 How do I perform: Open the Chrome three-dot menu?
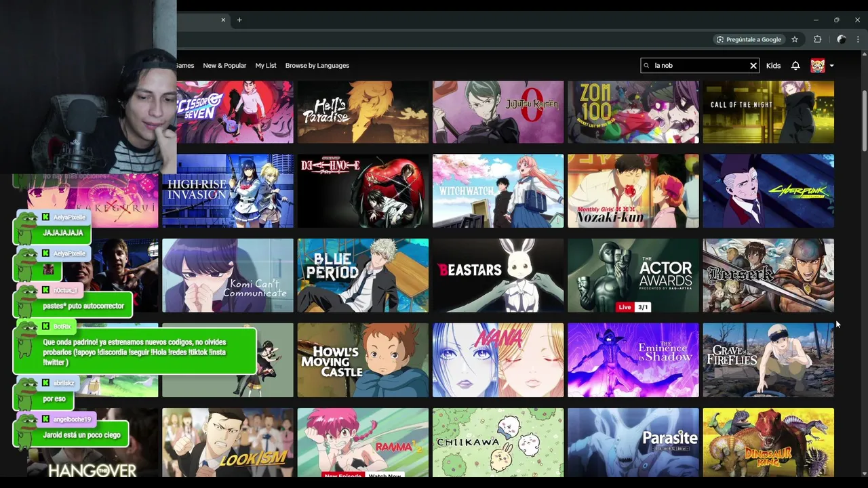[x=858, y=39]
